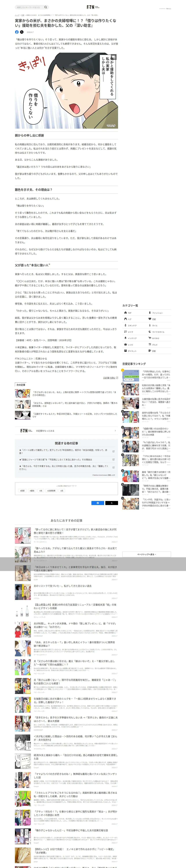Click 恋愛 breadcrumb link
The width and height of the screenshot is (186, 868).
pos(23,15)
